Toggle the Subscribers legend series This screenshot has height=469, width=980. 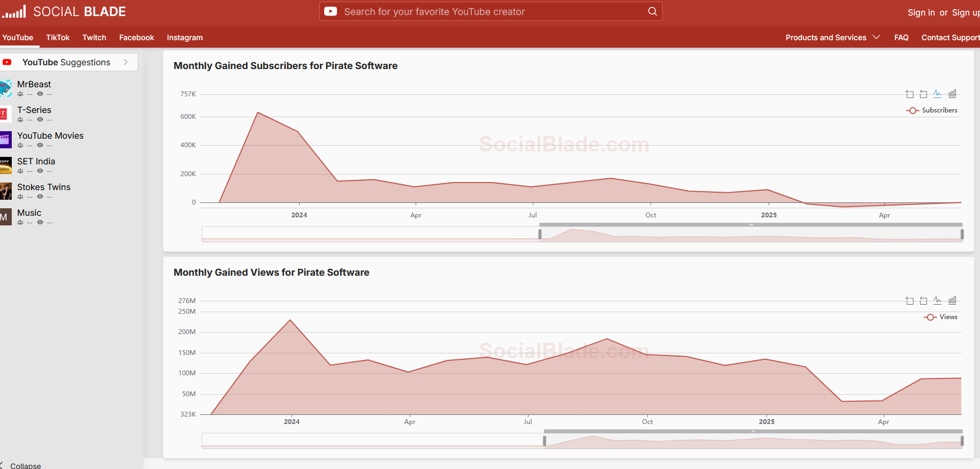pos(932,110)
